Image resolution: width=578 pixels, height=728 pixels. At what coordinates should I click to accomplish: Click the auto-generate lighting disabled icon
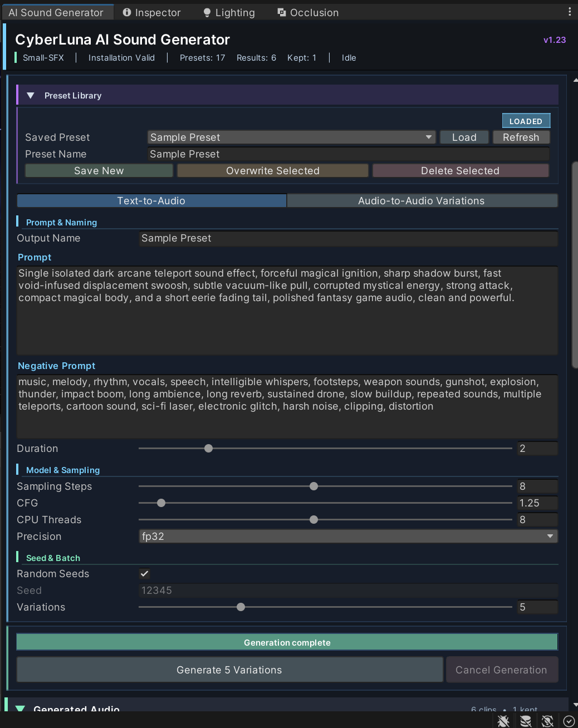547,721
